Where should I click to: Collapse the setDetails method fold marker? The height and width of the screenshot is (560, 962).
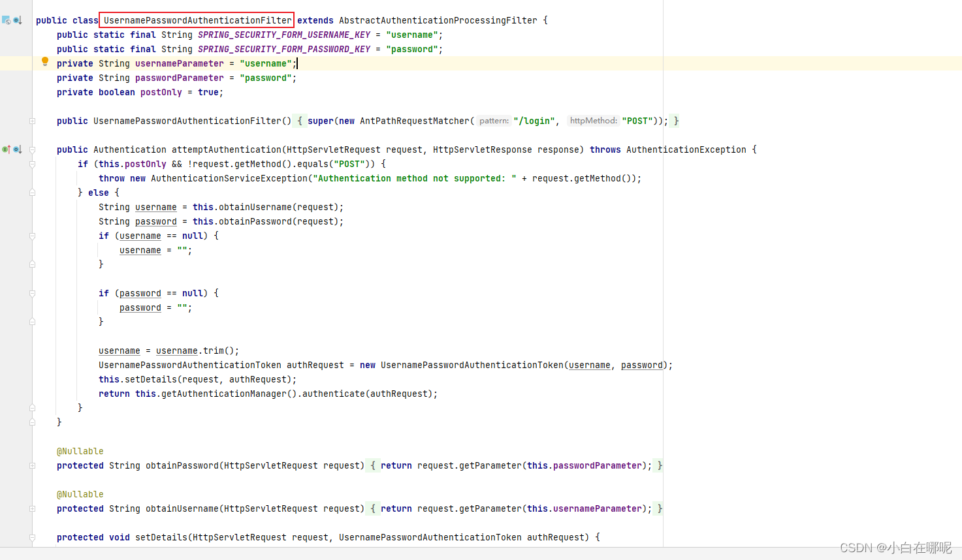coord(32,537)
